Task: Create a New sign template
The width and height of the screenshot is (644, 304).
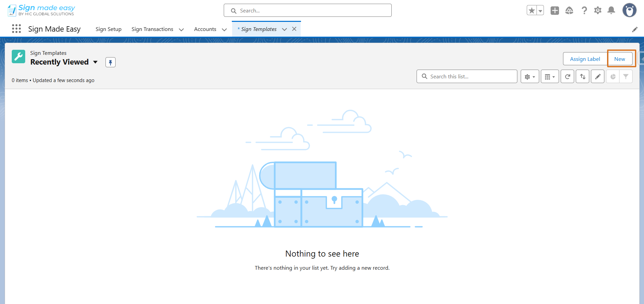Action: point(620,59)
